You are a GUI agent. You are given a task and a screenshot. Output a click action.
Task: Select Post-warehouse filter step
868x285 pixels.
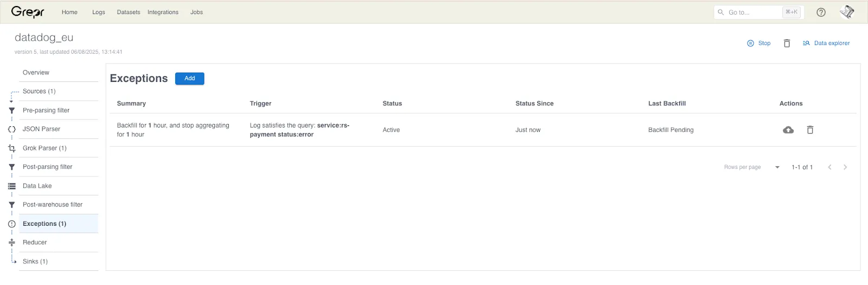pos(59,205)
